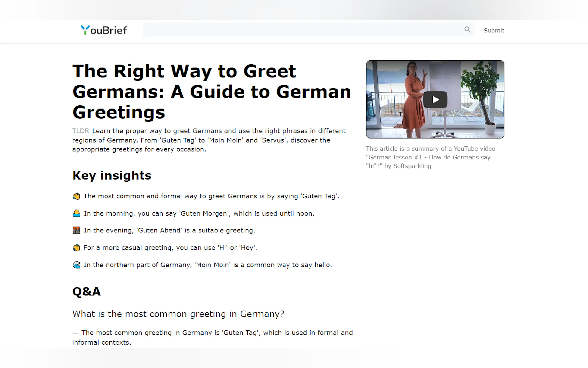
Task: Click the search magnifier icon
Action: point(467,30)
